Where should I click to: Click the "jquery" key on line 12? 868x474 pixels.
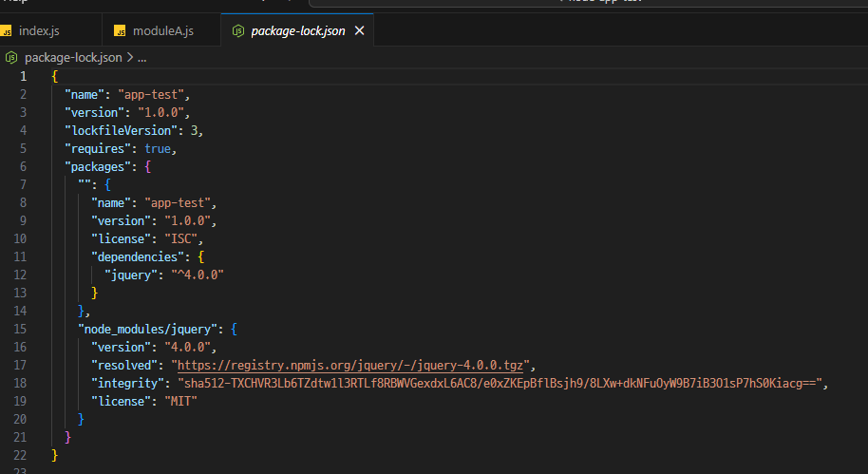(131, 275)
